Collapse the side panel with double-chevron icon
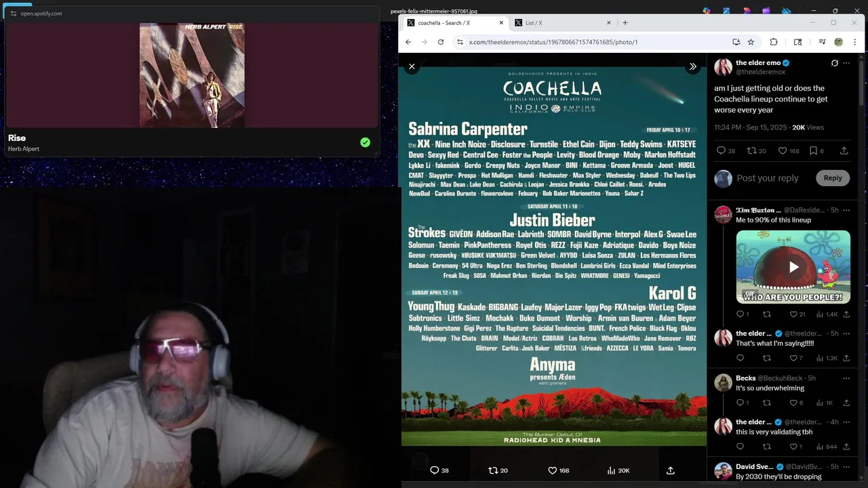 [x=692, y=66]
